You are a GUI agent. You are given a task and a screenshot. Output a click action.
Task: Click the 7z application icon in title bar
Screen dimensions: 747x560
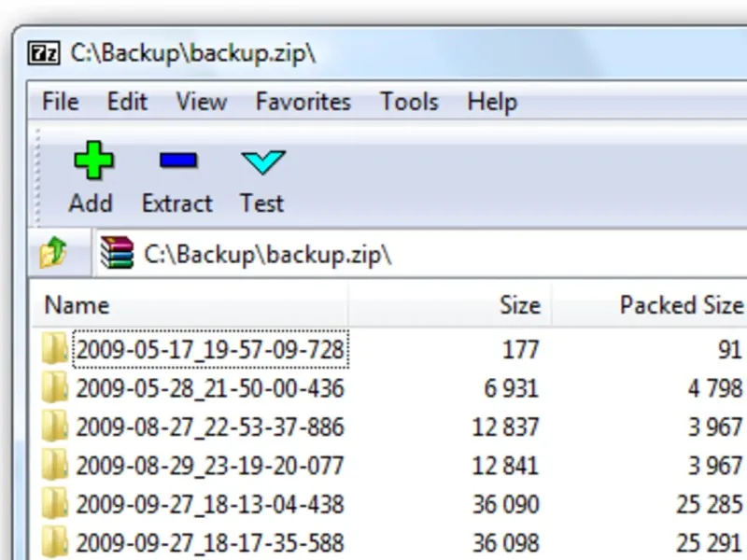(46, 51)
